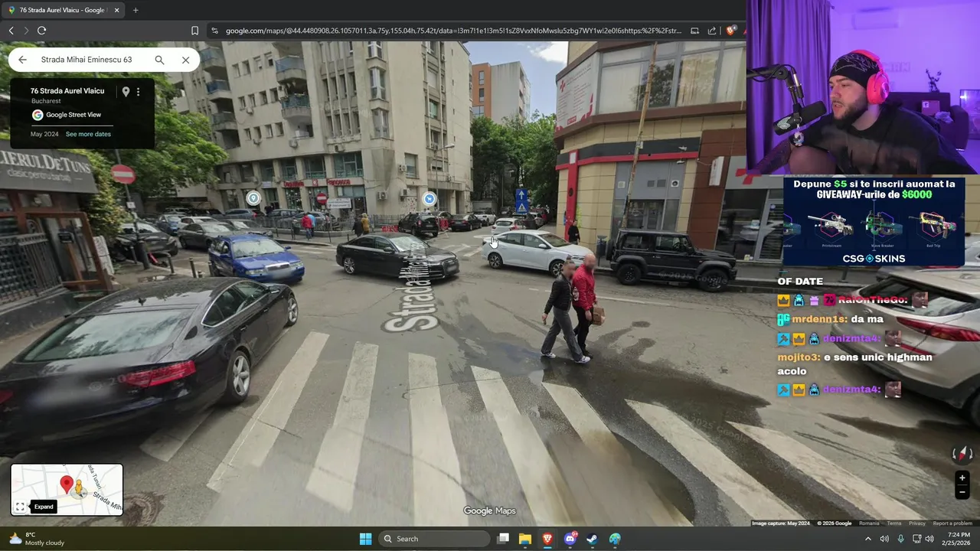
Task: Open Discord from the taskbar
Action: (x=570, y=539)
